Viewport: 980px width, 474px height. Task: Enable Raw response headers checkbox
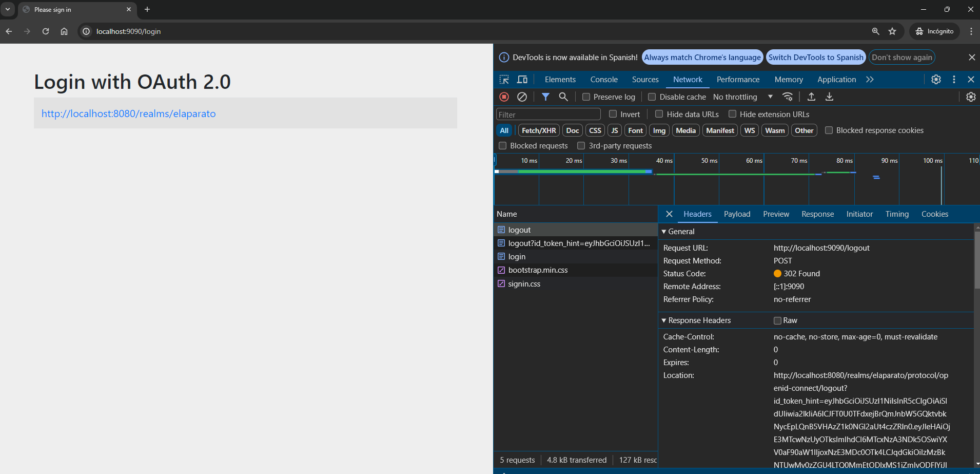click(x=777, y=320)
